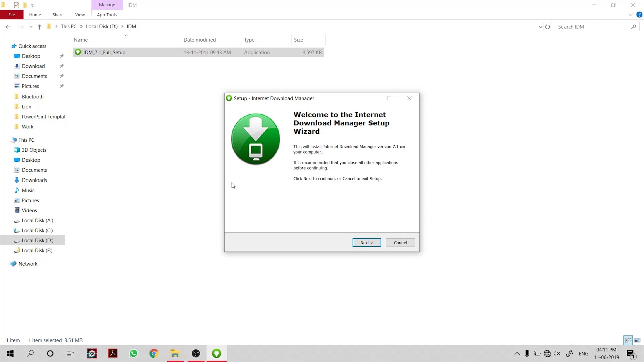Open the Recent locations dropdown arrow
Image resolution: width=644 pixels, height=362 pixels.
tap(30, 27)
